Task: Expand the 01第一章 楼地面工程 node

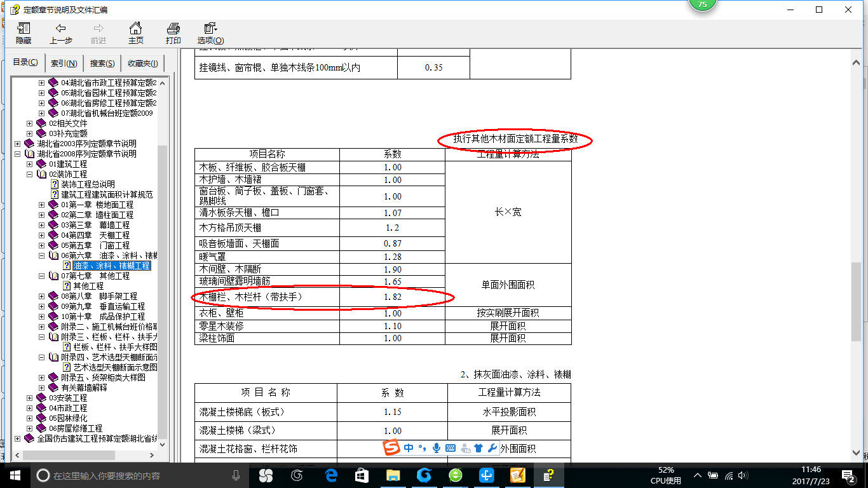Action: pos(42,205)
